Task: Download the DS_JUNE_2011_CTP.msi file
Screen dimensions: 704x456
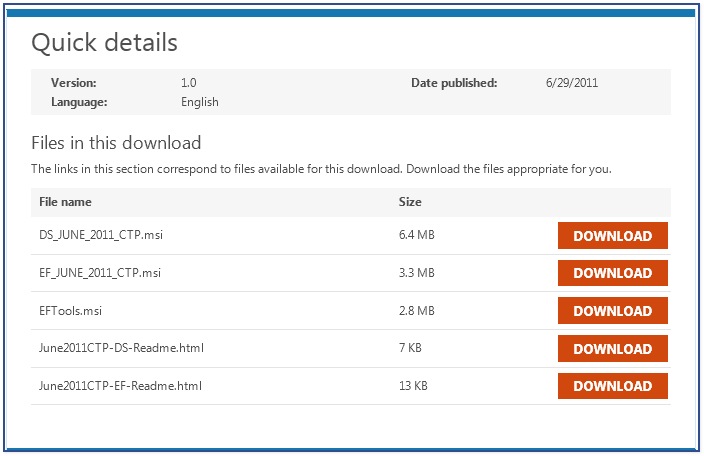Action: point(612,236)
